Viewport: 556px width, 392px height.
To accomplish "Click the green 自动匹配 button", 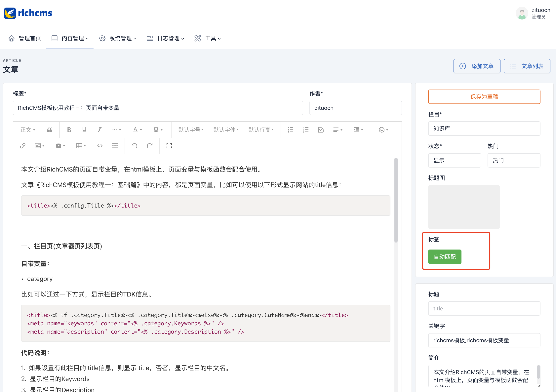I will pos(445,257).
